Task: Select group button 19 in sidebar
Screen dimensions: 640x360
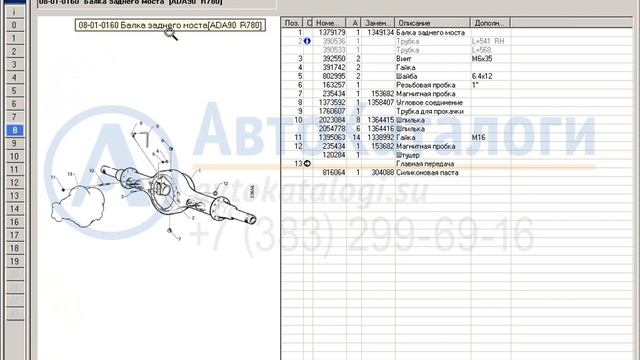Action: pos(14,261)
